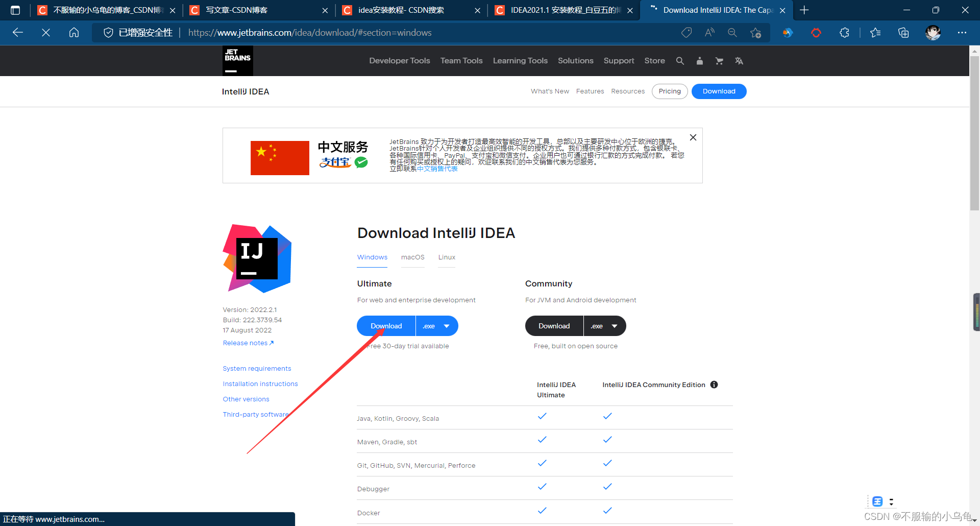This screenshot has width=980, height=526.
Task: Open the Developer Tools menu
Action: 400,61
